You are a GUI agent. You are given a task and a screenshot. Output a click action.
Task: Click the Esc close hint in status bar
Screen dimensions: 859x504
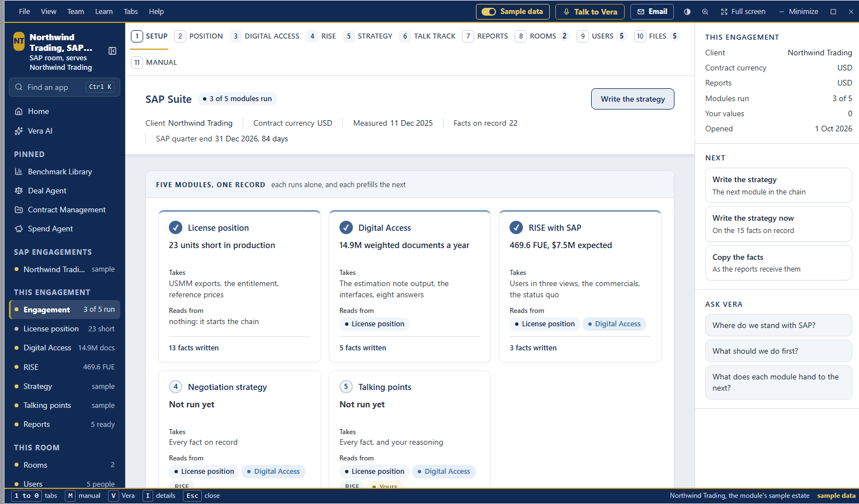[x=201, y=496]
